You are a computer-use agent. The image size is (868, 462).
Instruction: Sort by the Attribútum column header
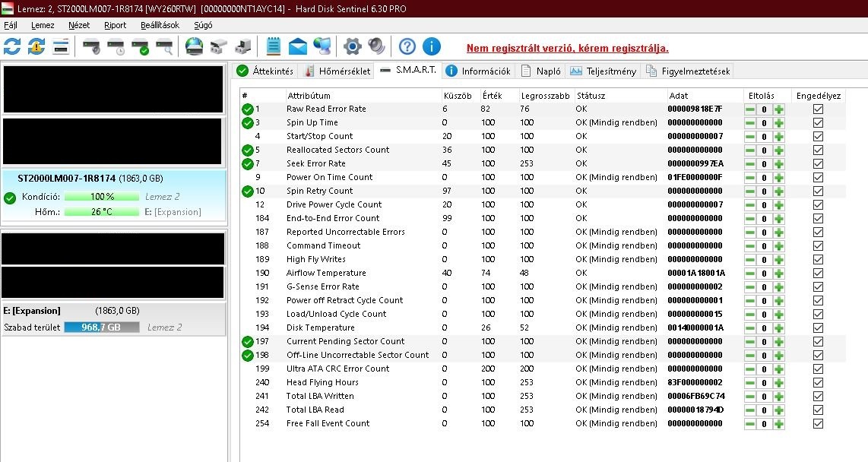pos(364,95)
